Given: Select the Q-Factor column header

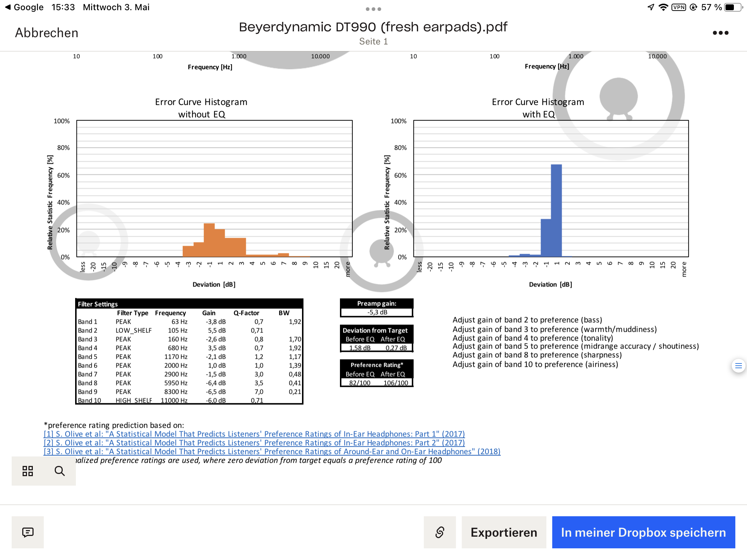Looking at the screenshot, I should (x=246, y=313).
